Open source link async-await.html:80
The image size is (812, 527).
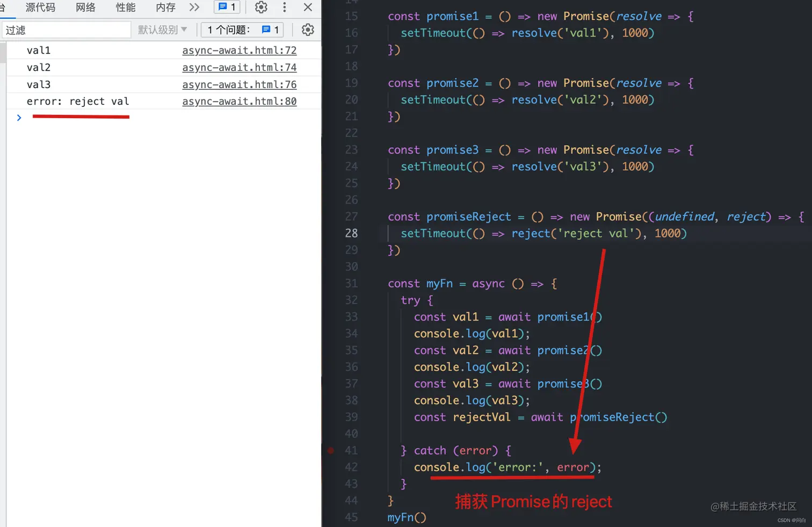point(240,102)
